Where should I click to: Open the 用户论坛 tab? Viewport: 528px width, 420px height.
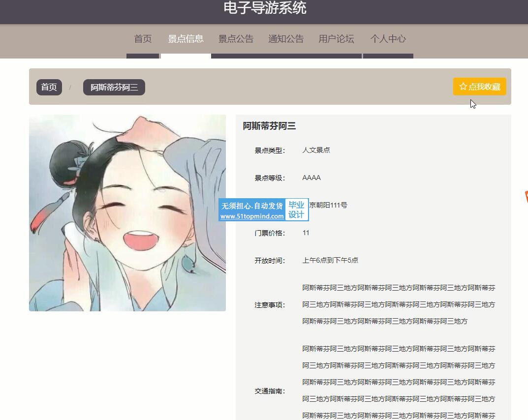[x=337, y=39]
